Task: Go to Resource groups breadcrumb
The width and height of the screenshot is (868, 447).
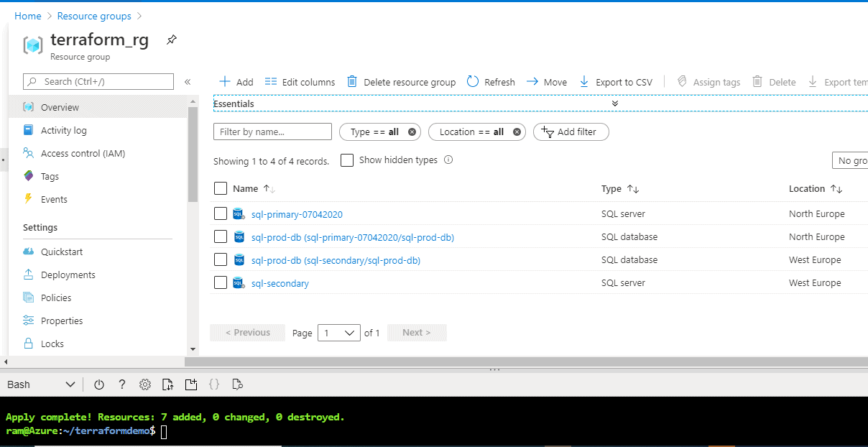Action: tap(94, 16)
